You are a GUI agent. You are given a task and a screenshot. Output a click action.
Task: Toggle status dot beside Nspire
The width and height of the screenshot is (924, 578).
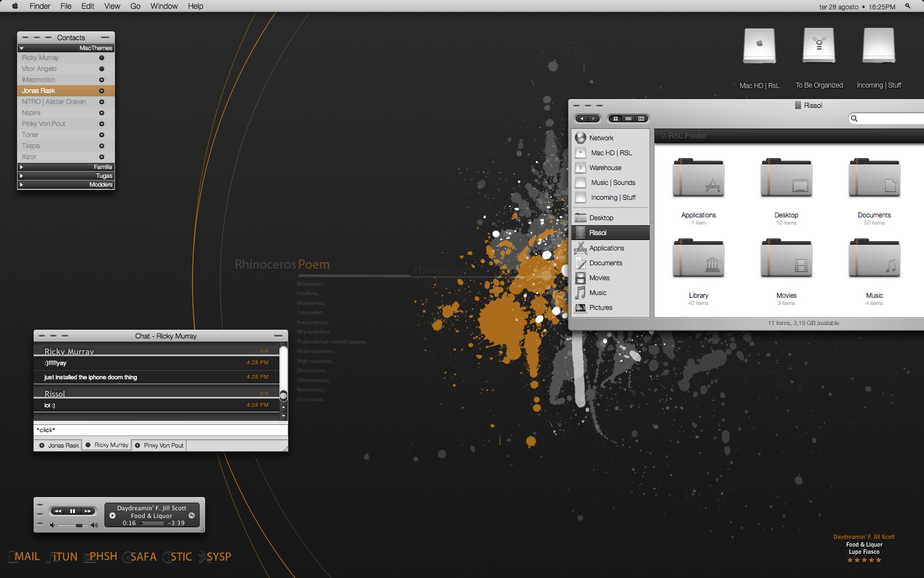102,113
